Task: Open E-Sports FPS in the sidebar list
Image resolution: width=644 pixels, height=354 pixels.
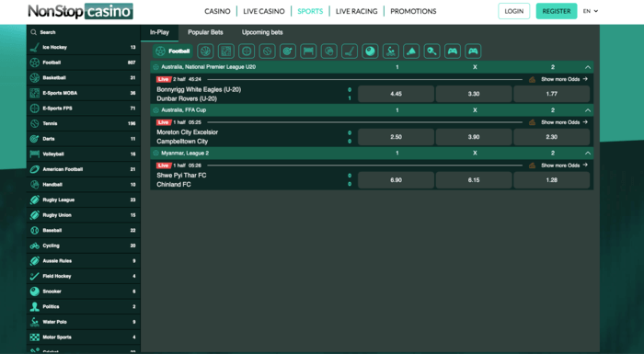Action: (84, 108)
